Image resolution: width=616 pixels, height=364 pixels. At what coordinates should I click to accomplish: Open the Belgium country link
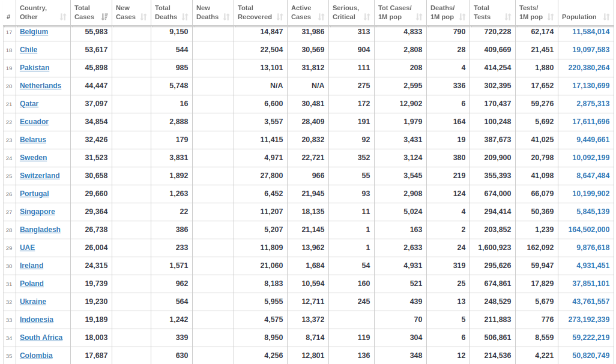(34, 32)
